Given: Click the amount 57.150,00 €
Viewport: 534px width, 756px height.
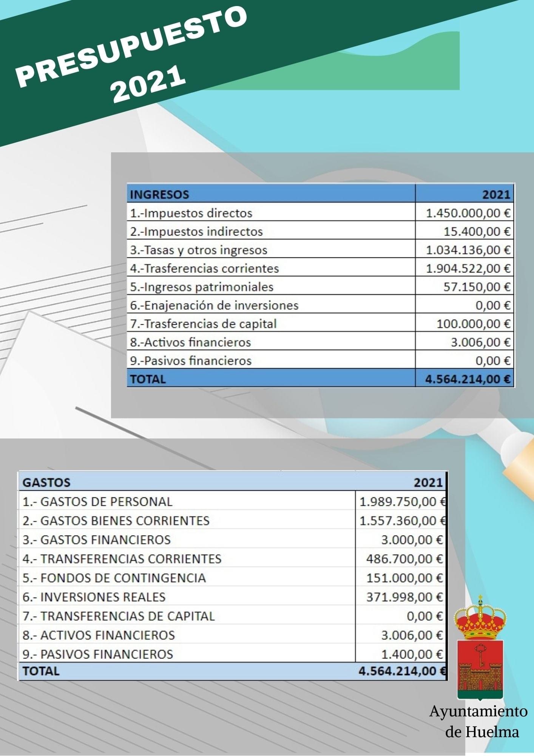Looking at the screenshot, I should coord(477,287).
